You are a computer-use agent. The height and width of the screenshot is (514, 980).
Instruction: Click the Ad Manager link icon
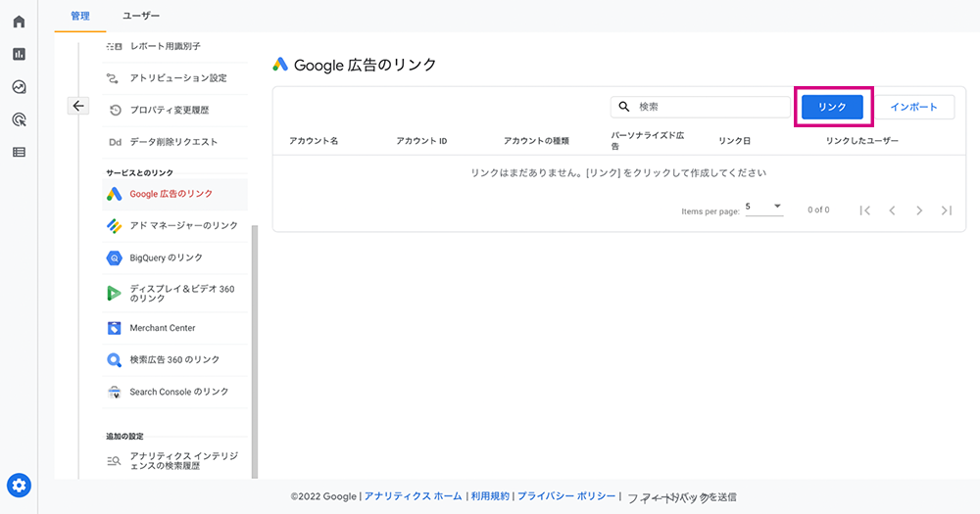click(114, 225)
